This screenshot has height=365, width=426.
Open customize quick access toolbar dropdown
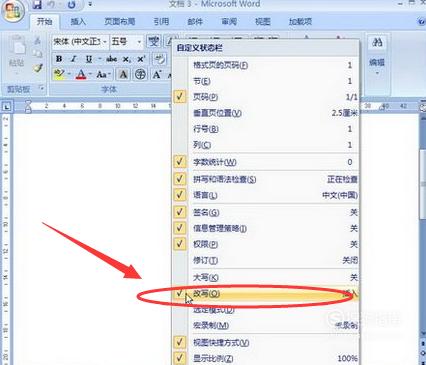pyautogui.click(x=90, y=5)
